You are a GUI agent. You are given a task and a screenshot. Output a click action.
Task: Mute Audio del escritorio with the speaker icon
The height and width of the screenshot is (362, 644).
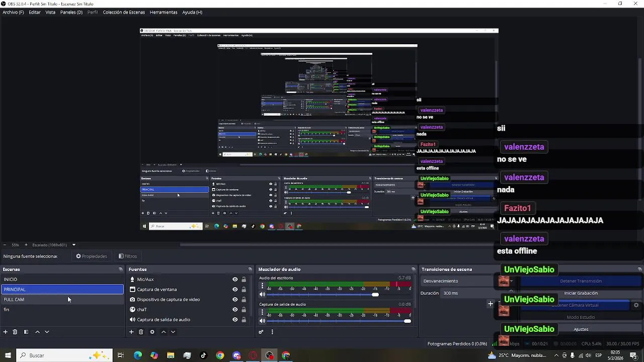(262, 295)
